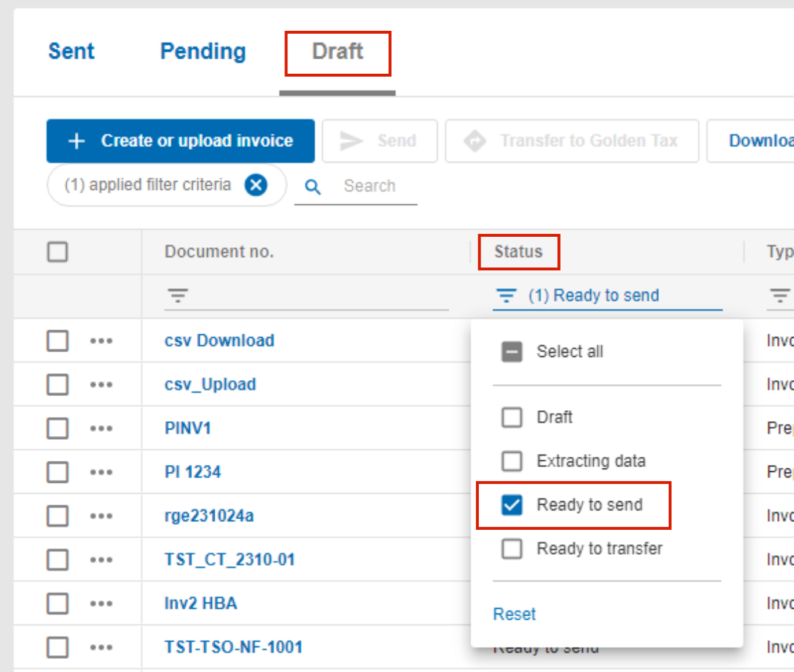Clear the applied filter criteria with X icon
Viewport: 794px width, 672px height.
pyautogui.click(x=256, y=185)
